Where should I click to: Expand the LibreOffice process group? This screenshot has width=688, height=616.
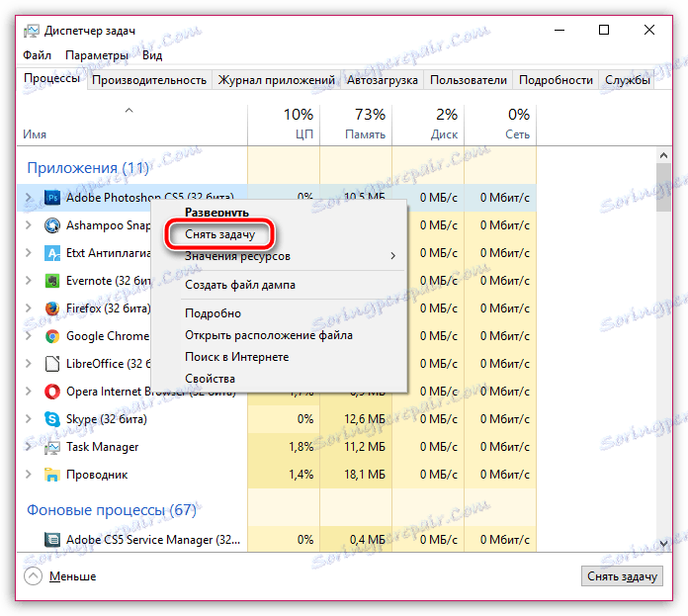click(29, 364)
